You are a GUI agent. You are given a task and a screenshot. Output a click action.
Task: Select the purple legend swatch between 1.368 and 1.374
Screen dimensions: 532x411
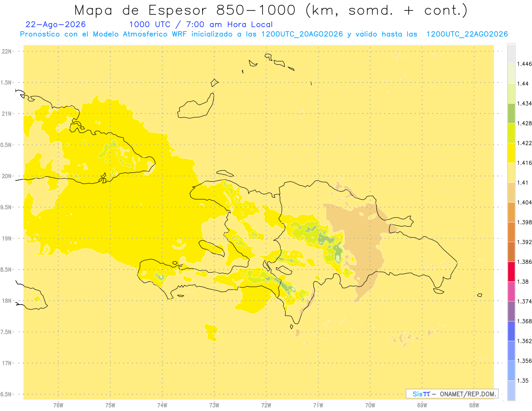511,311
